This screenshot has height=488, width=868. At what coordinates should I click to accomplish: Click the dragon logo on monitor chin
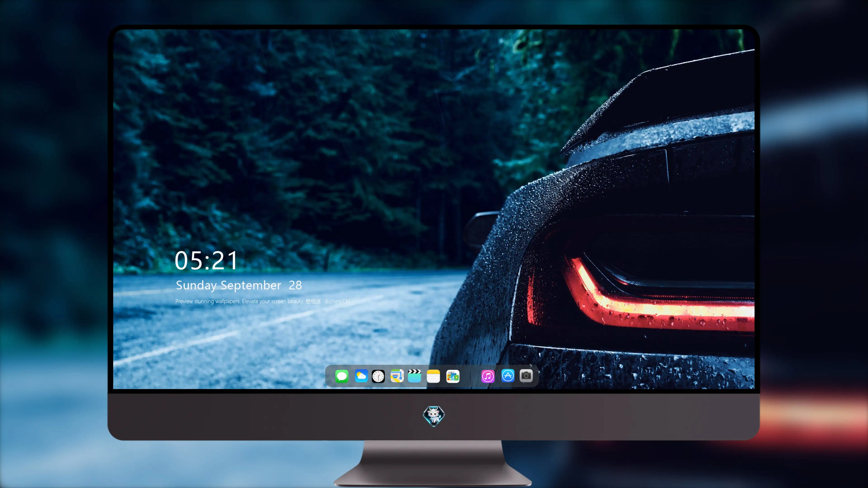(x=434, y=416)
